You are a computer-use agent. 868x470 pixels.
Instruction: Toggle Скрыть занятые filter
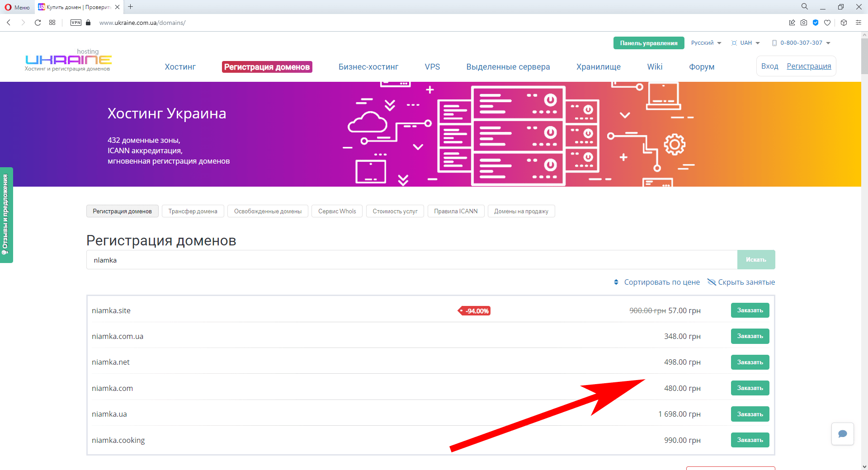pos(741,282)
